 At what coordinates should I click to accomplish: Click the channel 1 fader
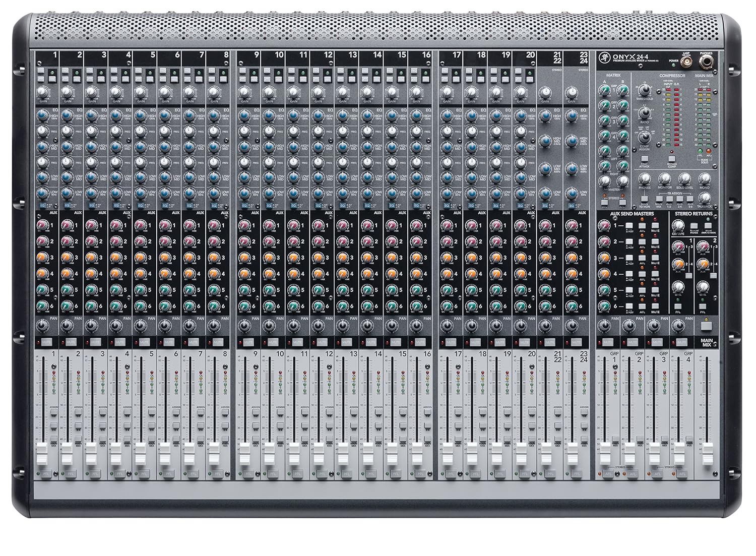tap(43, 454)
